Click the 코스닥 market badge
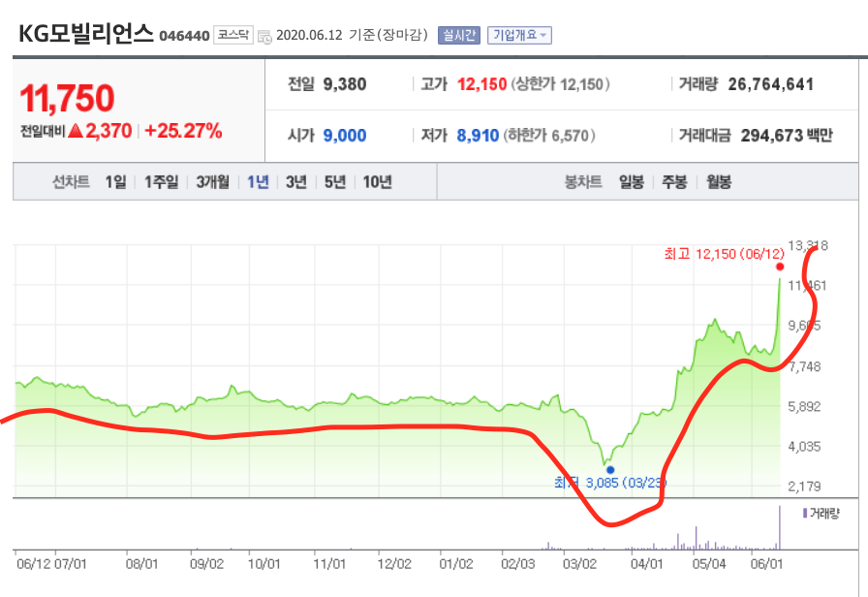The image size is (868, 597). click(233, 35)
